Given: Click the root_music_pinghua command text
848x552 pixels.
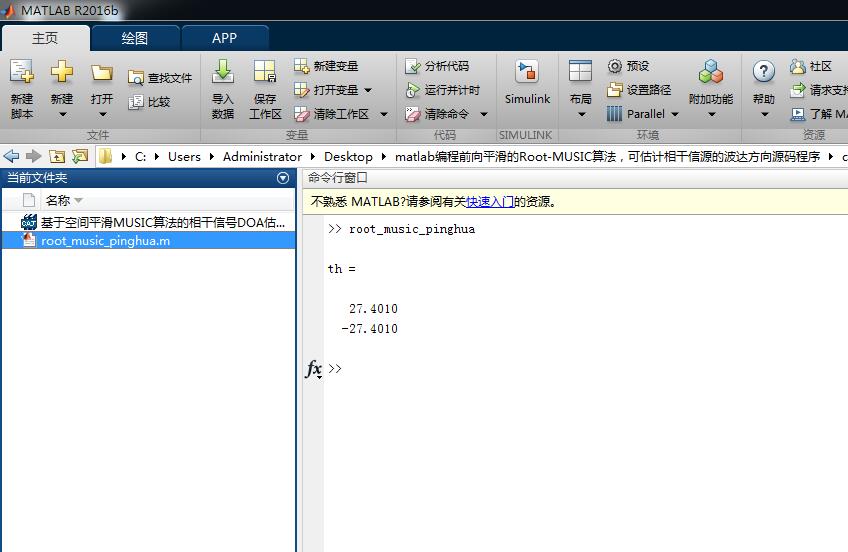Looking at the screenshot, I should click(x=412, y=229).
